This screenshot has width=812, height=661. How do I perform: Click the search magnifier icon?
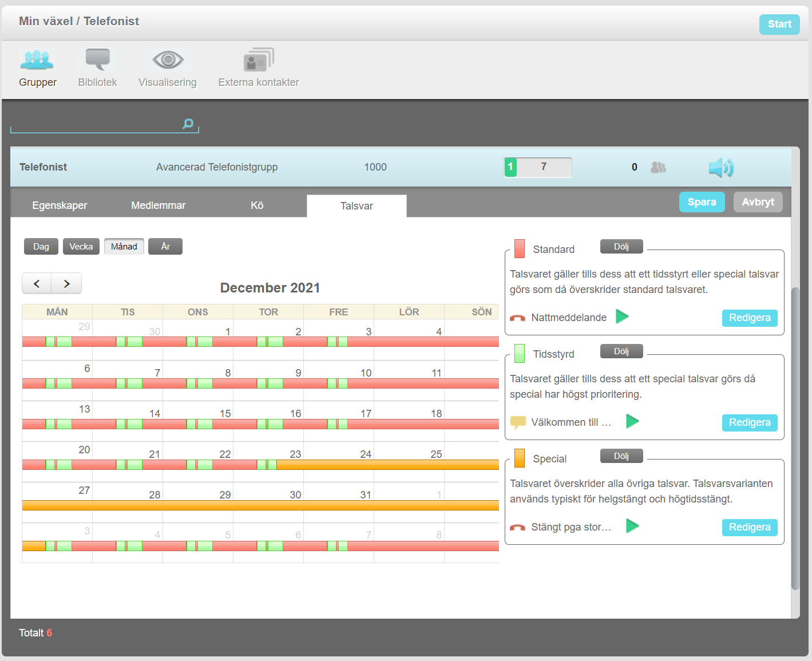[x=188, y=124]
